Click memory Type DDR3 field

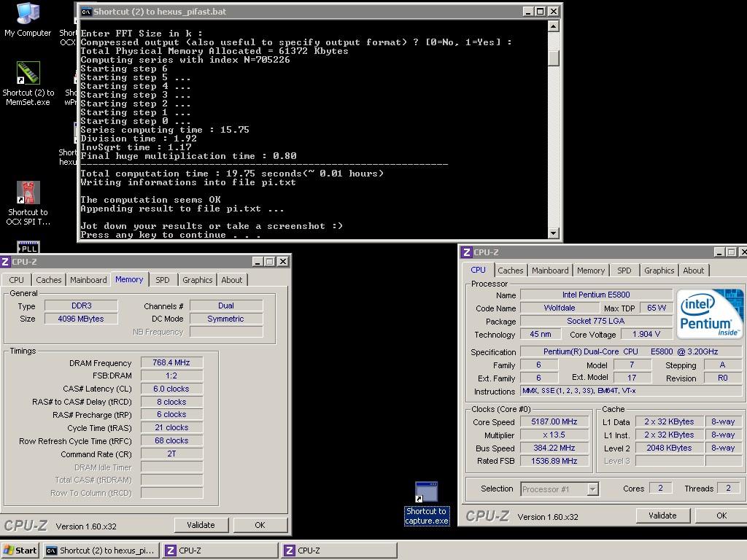[x=81, y=306]
